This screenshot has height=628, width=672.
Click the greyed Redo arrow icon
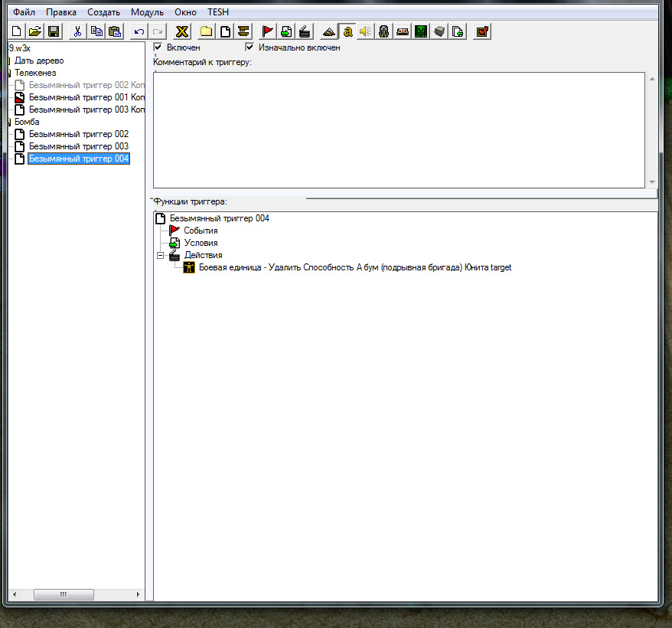[x=158, y=31]
